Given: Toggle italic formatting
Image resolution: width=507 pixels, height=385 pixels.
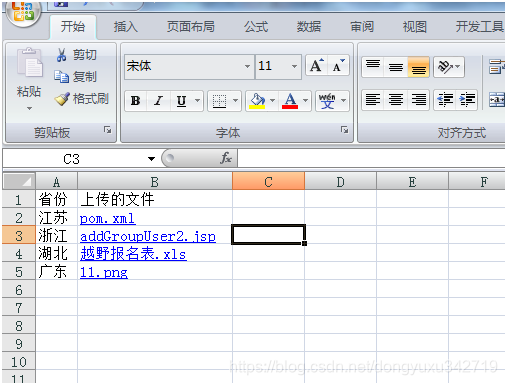Looking at the screenshot, I should point(158,101).
